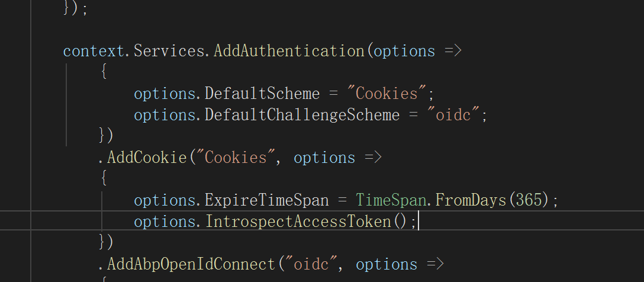Click "oidc" string assigned to DefaultChallengeScheme

coord(453,114)
